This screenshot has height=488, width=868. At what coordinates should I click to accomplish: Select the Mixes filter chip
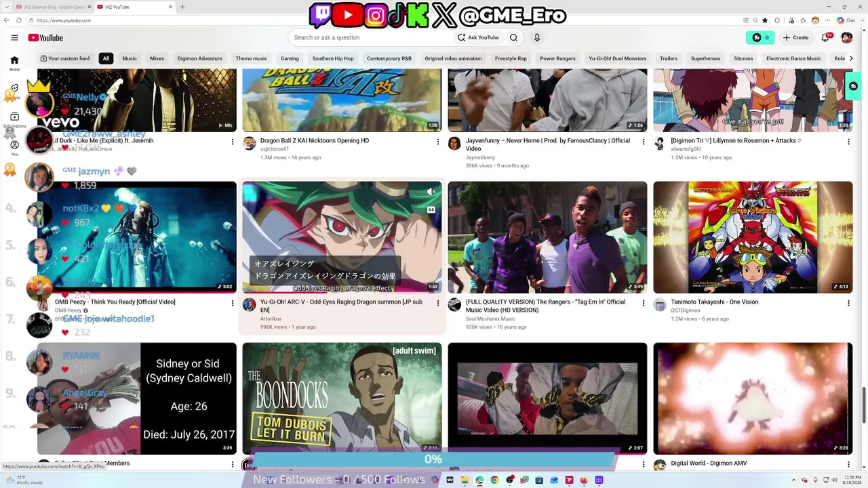pos(157,58)
